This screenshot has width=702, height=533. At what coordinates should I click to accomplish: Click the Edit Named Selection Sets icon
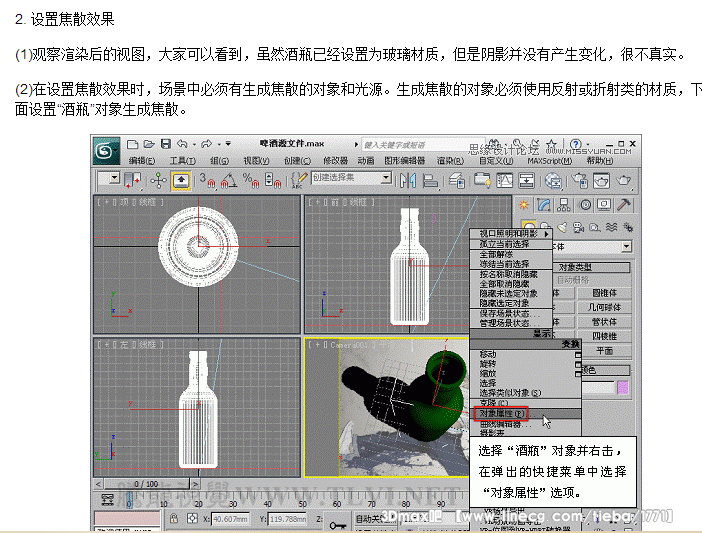[299, 180]
